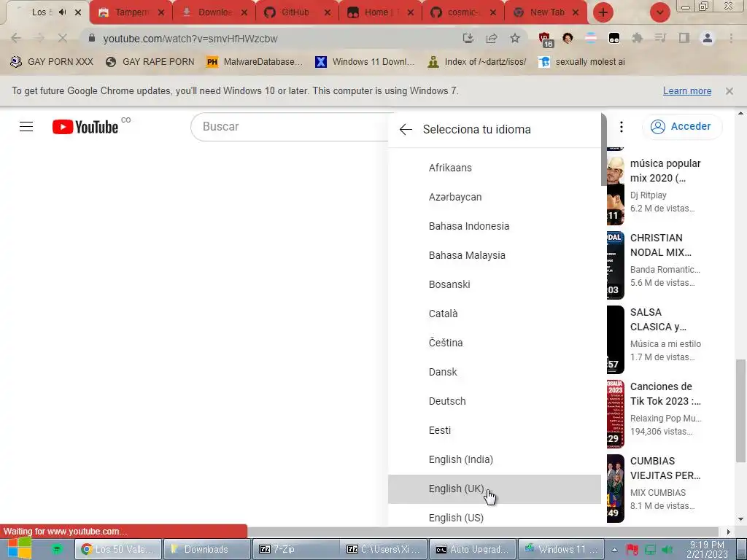Select Azərbaycan language
The width and height of the screenshot is (747, 560).
(x=495, y=197)
